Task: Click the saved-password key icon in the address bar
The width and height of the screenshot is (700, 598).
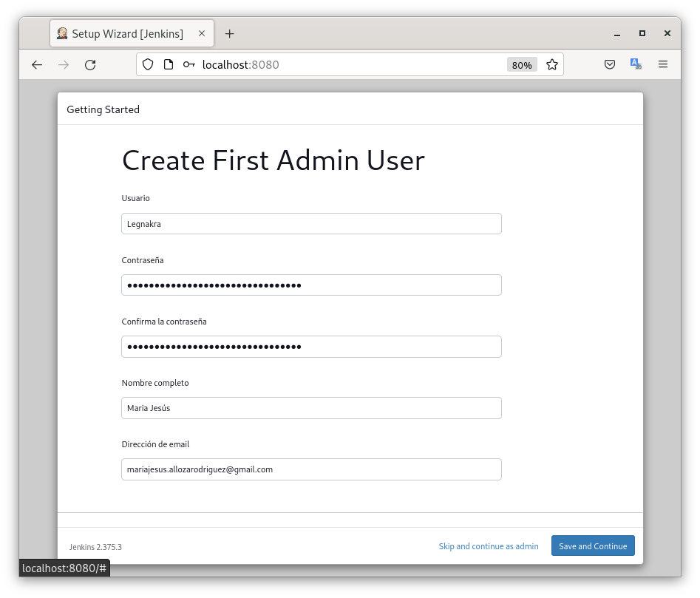Action: tap(189, 65)
